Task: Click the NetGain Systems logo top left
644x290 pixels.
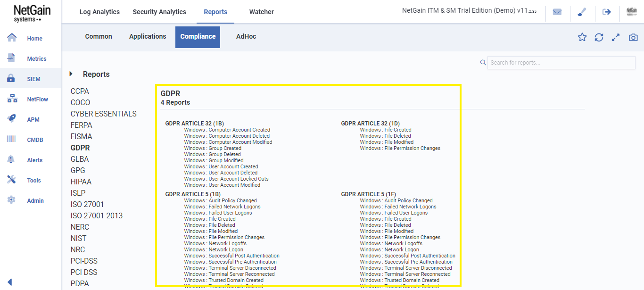Action: 32,13
